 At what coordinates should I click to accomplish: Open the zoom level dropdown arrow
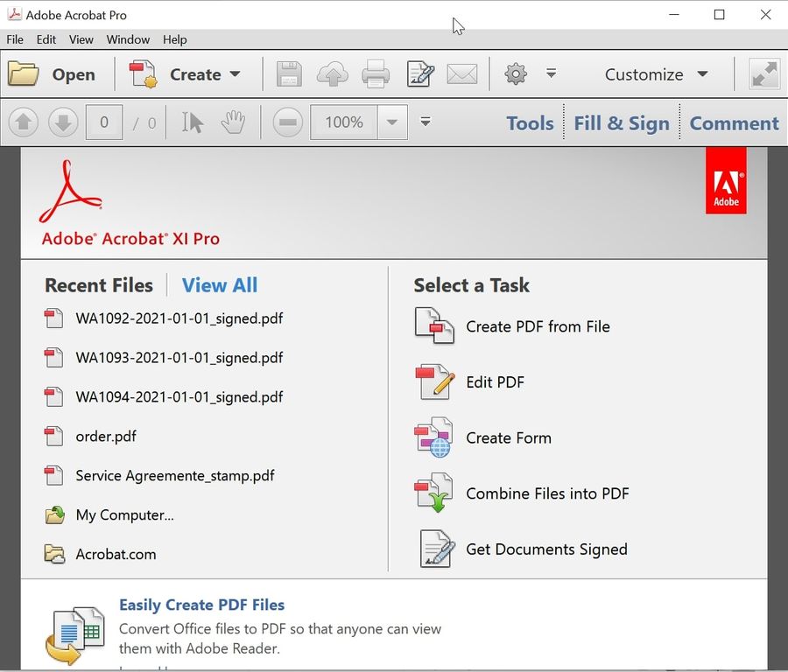[x=392, y=122]
